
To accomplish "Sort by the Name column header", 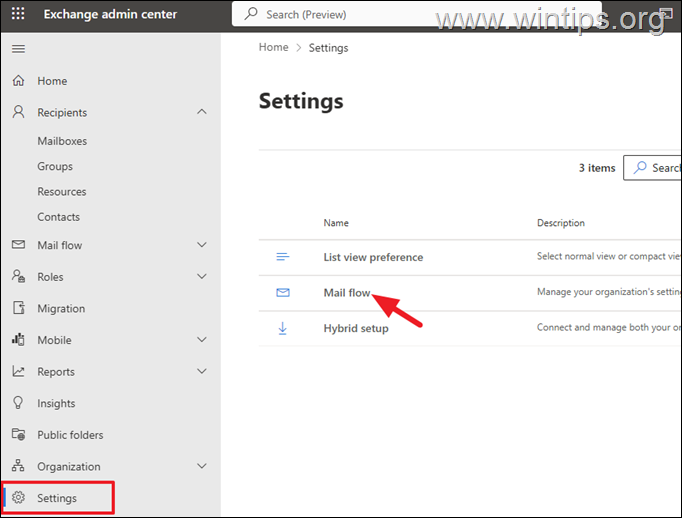I will (336, 223).
